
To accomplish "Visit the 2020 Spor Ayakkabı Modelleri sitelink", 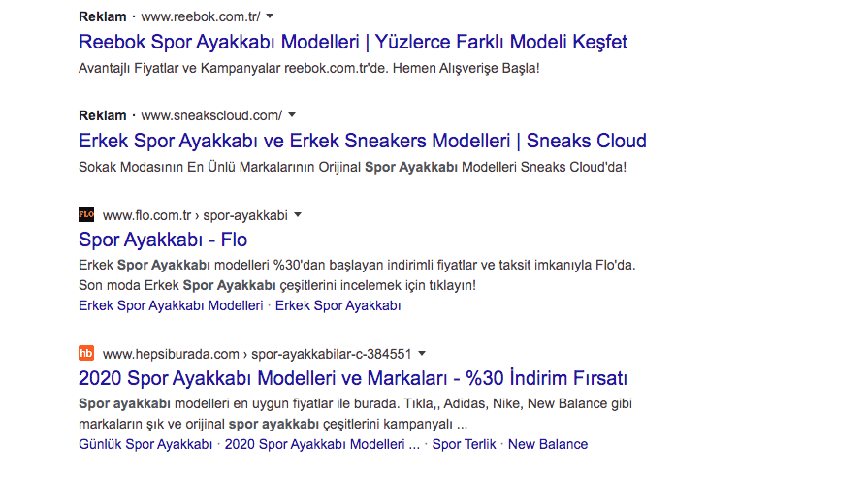I will tap(322, 444).
